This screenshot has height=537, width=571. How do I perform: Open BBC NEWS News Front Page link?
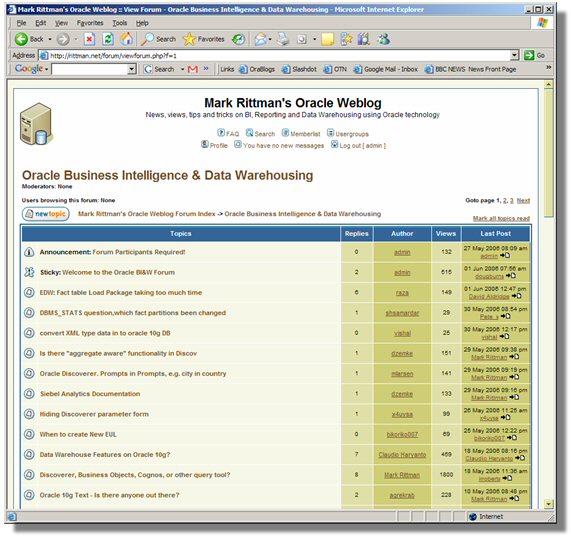point(470,69)
